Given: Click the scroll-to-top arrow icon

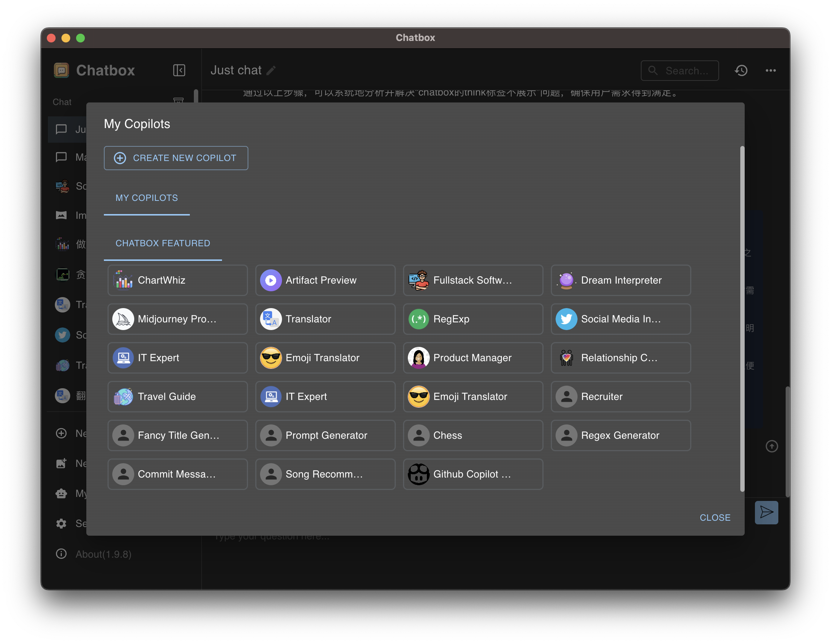Looking at the screenshot, I should click(x=772, y=446).
